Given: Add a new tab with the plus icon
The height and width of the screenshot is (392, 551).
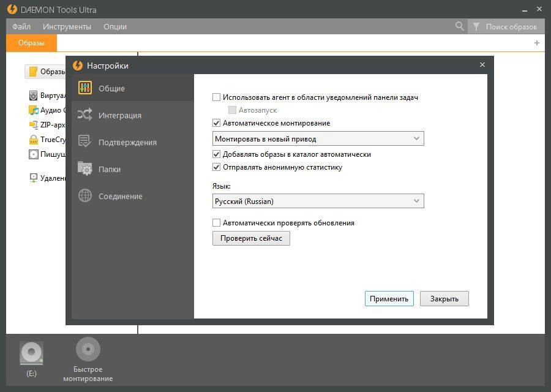Looking at the screenshot, I should tap(536, 42).
